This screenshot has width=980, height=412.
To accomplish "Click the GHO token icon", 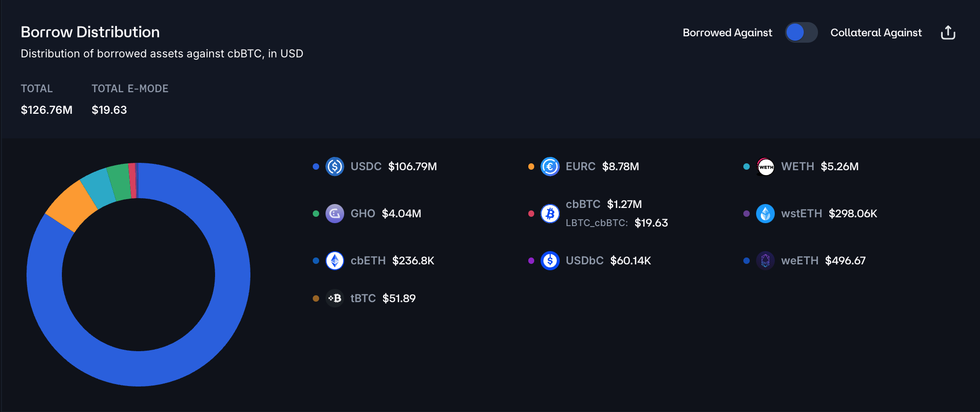I will [x=335, y=214].
